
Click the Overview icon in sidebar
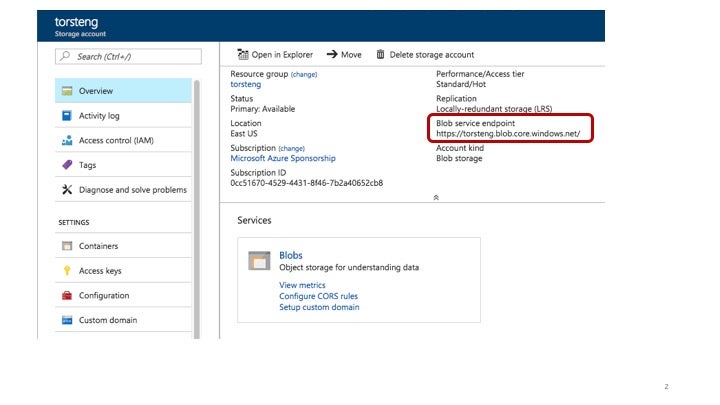tap(67, 91)
